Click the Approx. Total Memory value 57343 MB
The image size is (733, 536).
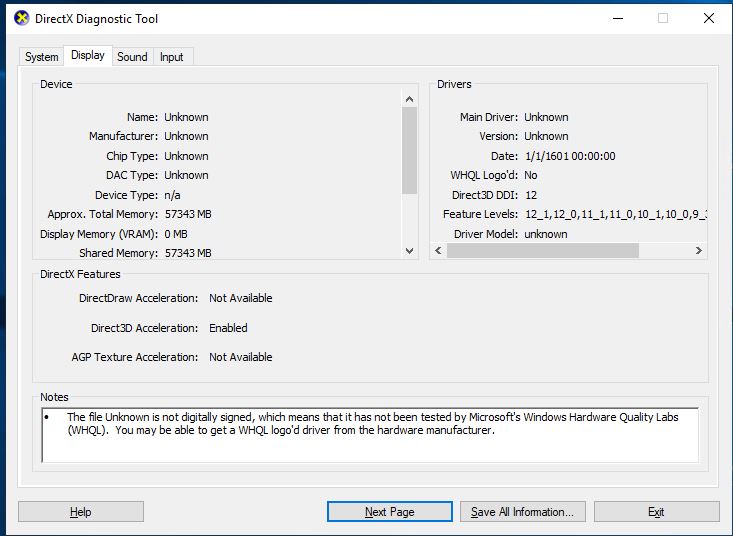[x=188, y=214]
